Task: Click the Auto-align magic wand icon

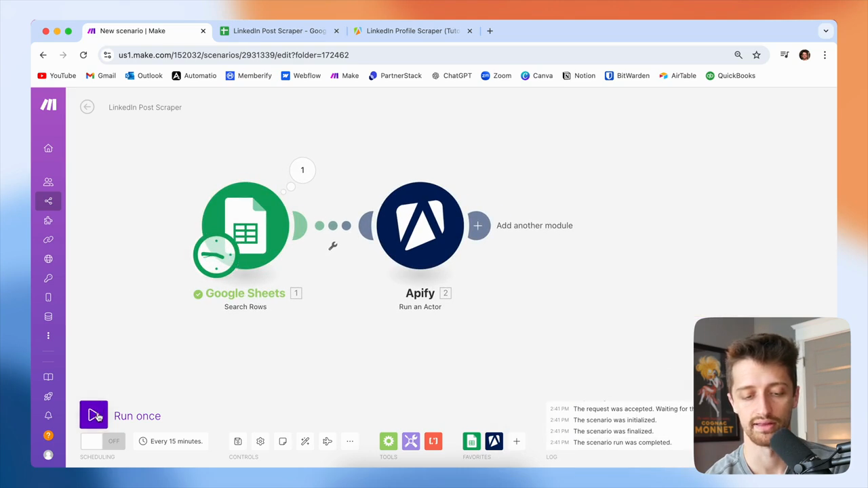Action: (305, 441)
